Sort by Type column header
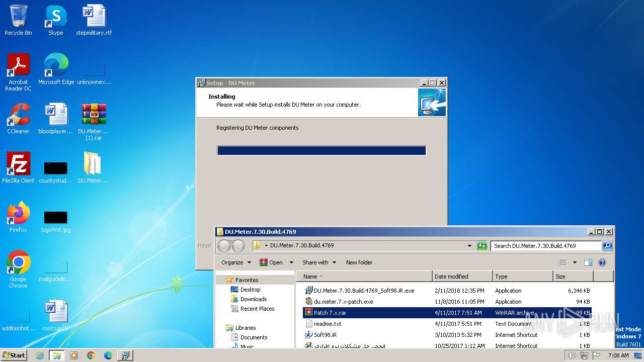644x362 pixels. click(x=523, y=277)
